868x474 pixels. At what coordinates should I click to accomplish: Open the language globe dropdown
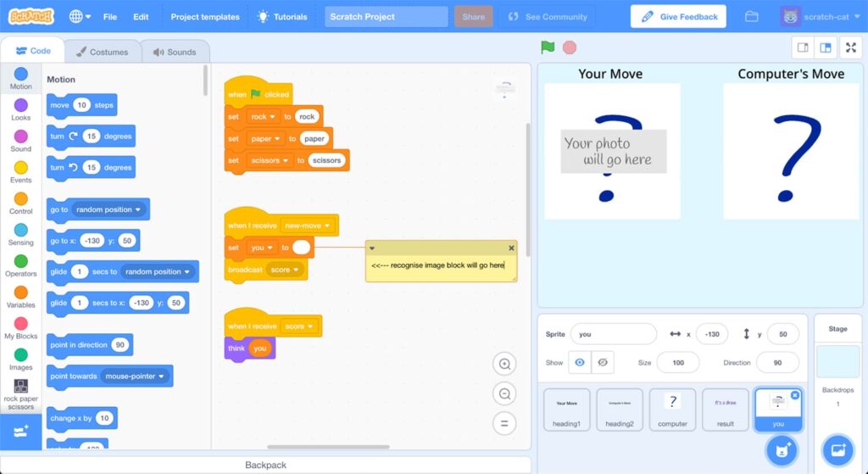(80, 17)
